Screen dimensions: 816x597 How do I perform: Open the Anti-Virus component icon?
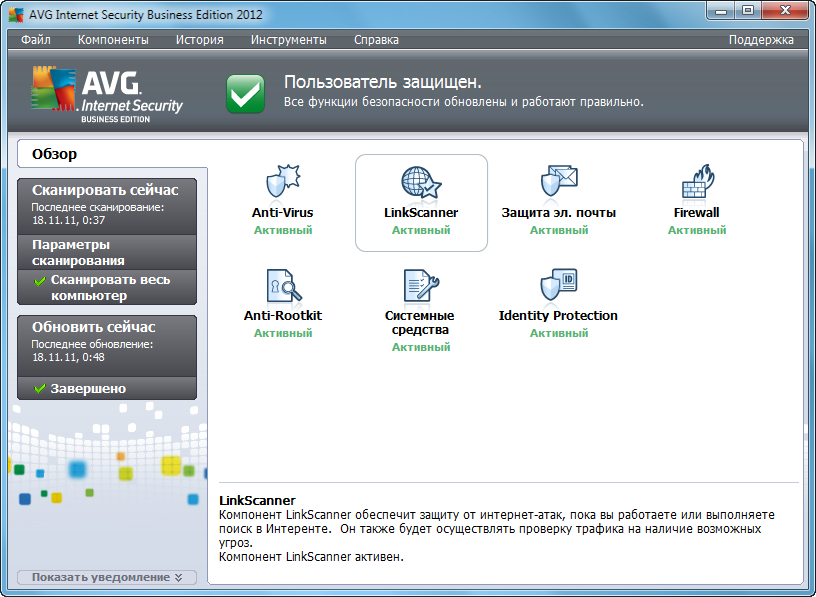(x=283, y=181)
